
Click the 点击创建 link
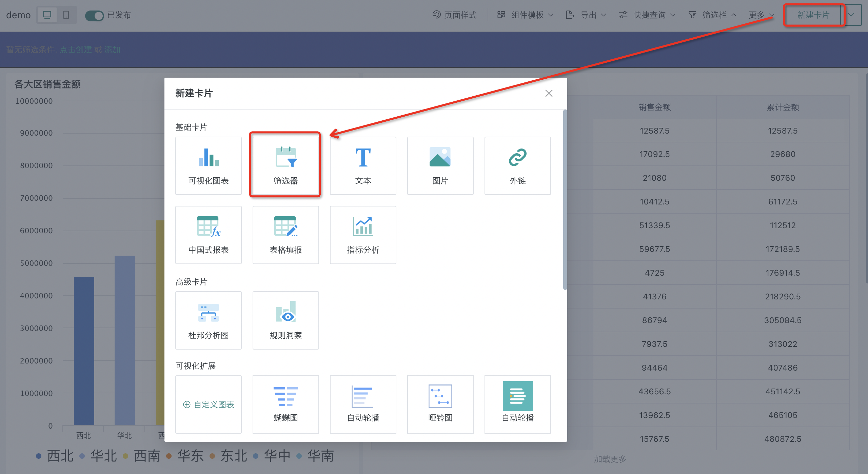[x=76, y=50]
